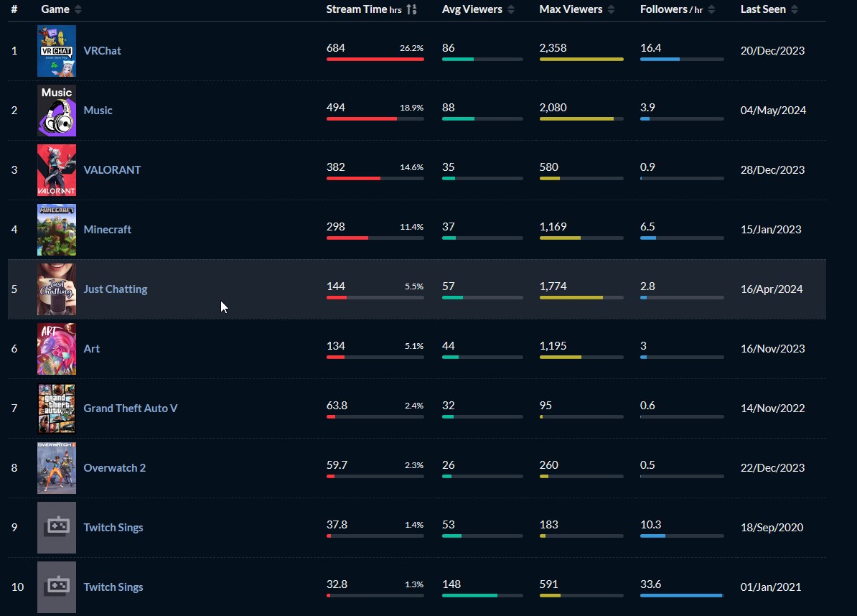Click the Max Viewers column header
This screenshot has height=616, width=857.
[x=571, y=9]
